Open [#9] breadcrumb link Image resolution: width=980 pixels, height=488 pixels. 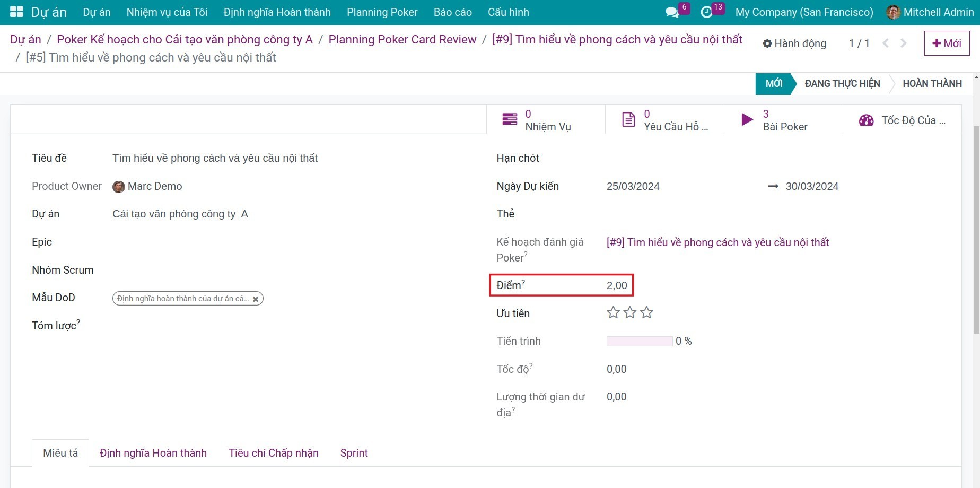[617, 39]
